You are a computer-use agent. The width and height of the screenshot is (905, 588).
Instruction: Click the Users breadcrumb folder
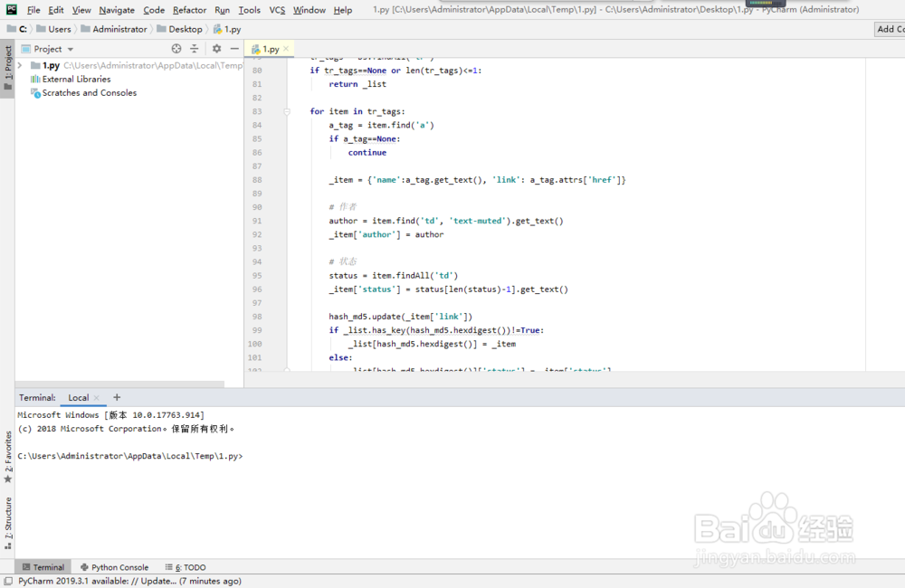click(x=53, y=29)
